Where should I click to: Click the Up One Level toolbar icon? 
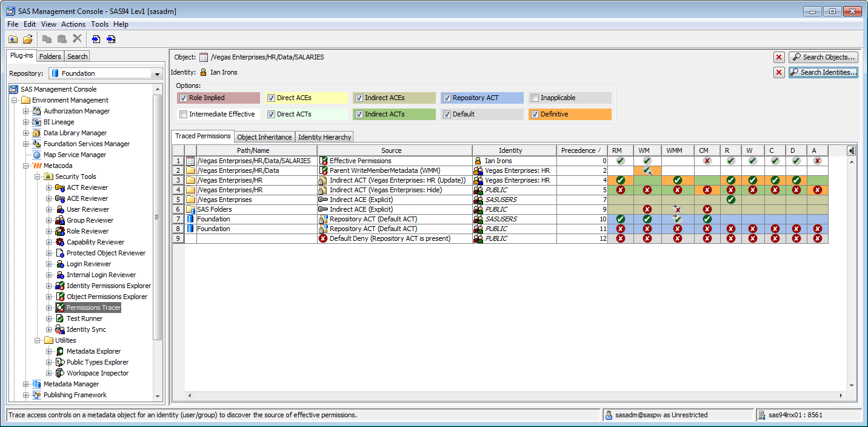(x=13, y=39)
